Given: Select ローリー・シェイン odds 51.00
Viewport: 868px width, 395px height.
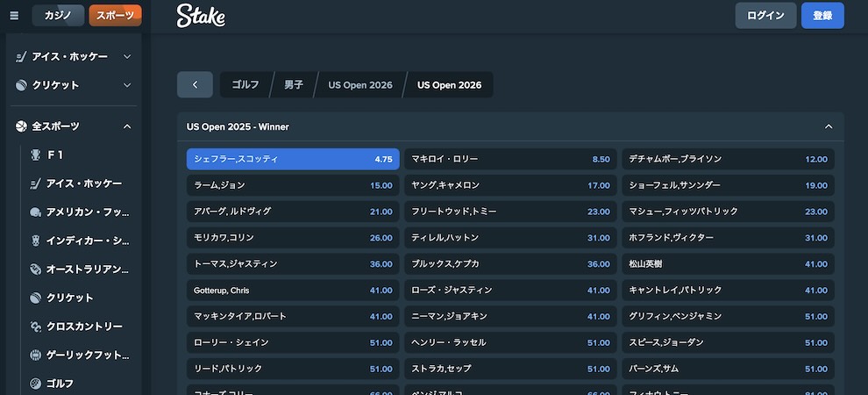Looking at the screenshot, I should [293, 343].
